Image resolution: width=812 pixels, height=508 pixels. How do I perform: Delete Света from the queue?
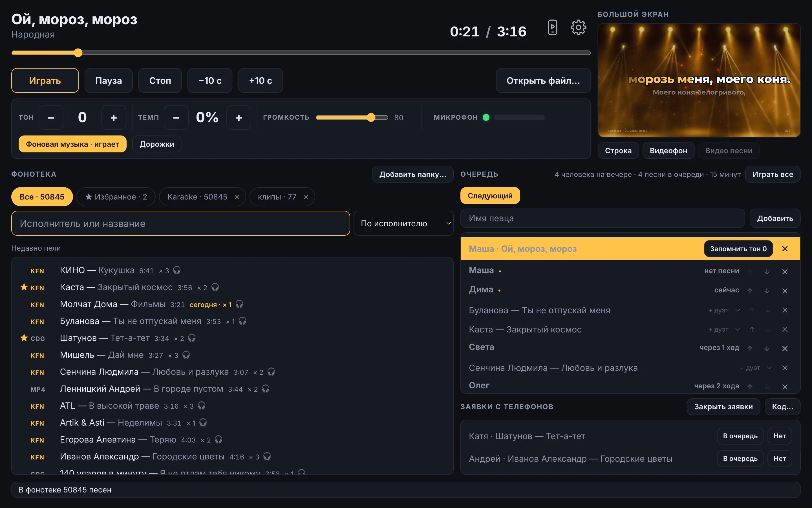pos(785,349)
